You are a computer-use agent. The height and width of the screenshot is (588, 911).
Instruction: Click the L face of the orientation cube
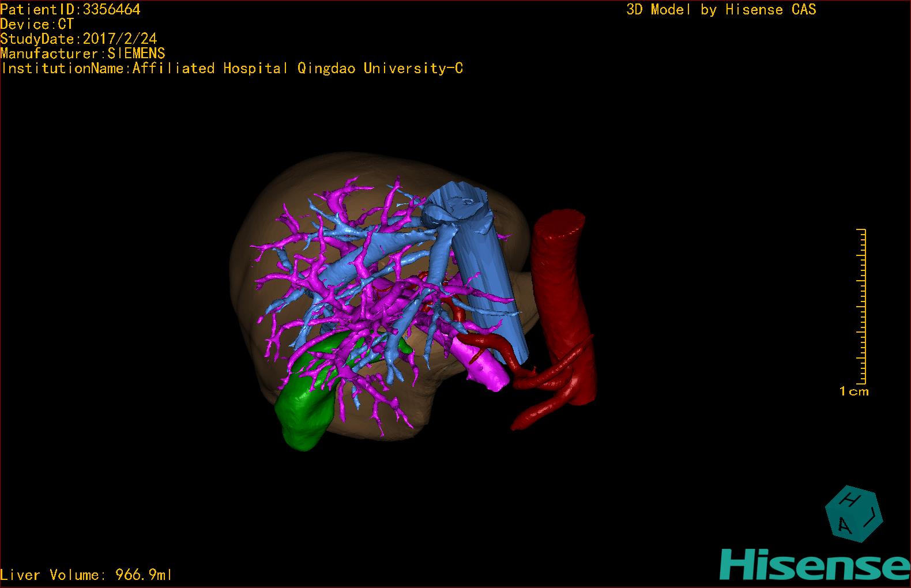(872, 518)
